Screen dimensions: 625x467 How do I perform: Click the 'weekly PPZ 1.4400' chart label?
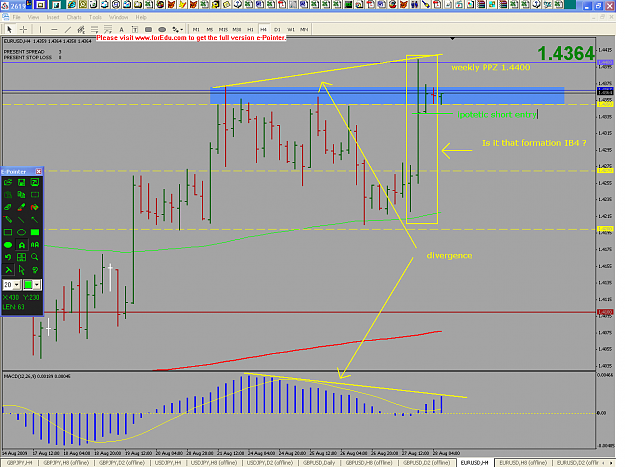(491, 68)
